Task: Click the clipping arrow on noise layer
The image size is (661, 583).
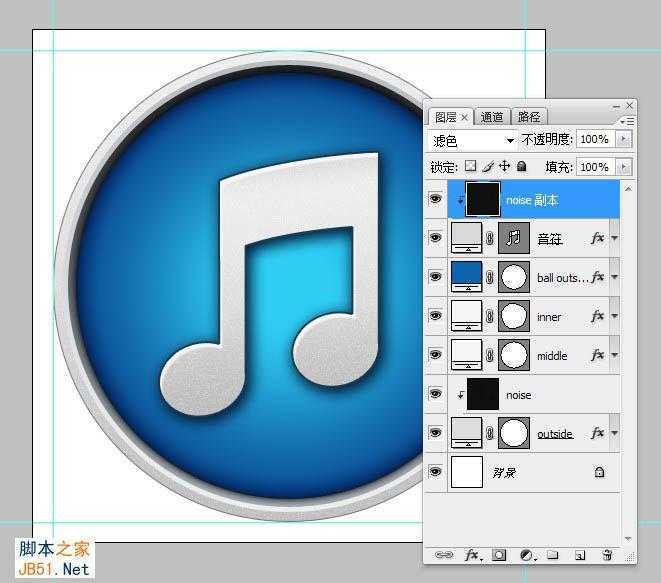Action: (461, 395)
